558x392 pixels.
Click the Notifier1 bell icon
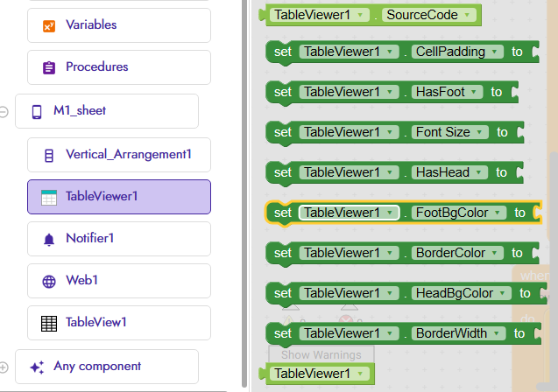pos(49,239)
